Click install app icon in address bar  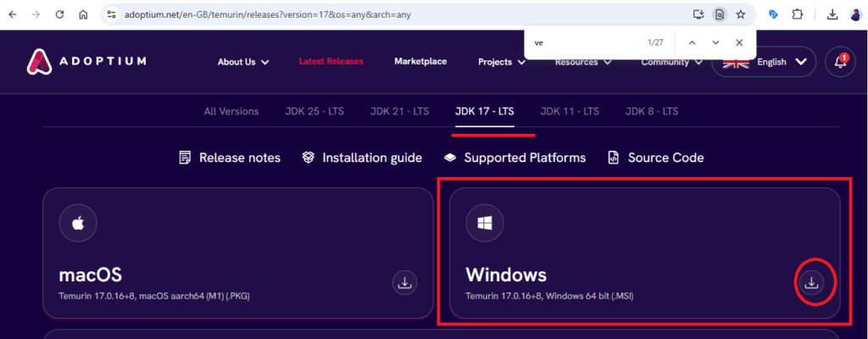(698, 14)
